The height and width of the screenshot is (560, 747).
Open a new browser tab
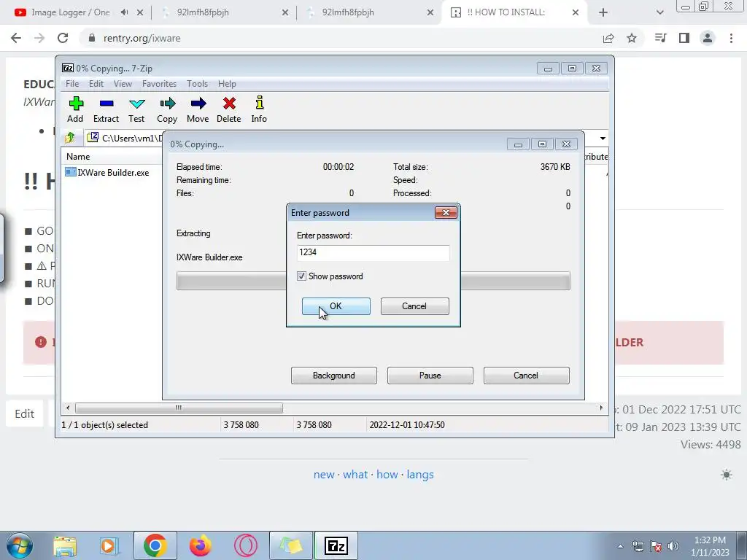pos(603,12)
